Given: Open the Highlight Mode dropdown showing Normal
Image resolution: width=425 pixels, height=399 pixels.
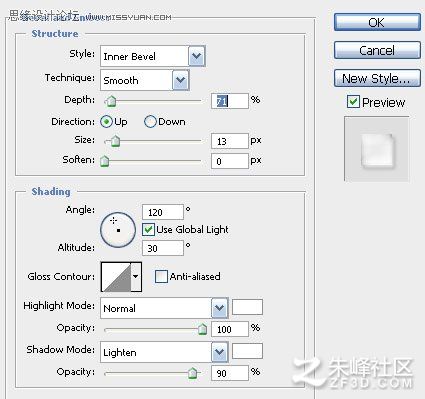Looking at the screenshot, I should tap(164, 308).
